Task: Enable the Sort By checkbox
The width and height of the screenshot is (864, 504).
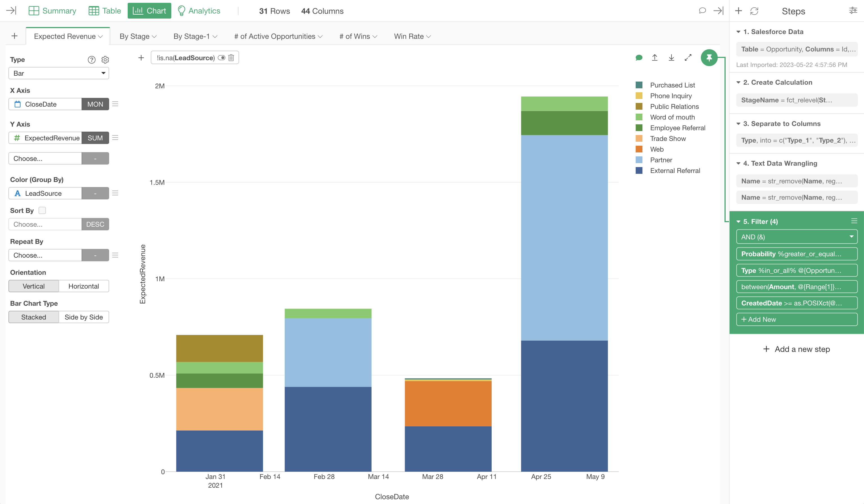Action: click(x=42, y=210)
